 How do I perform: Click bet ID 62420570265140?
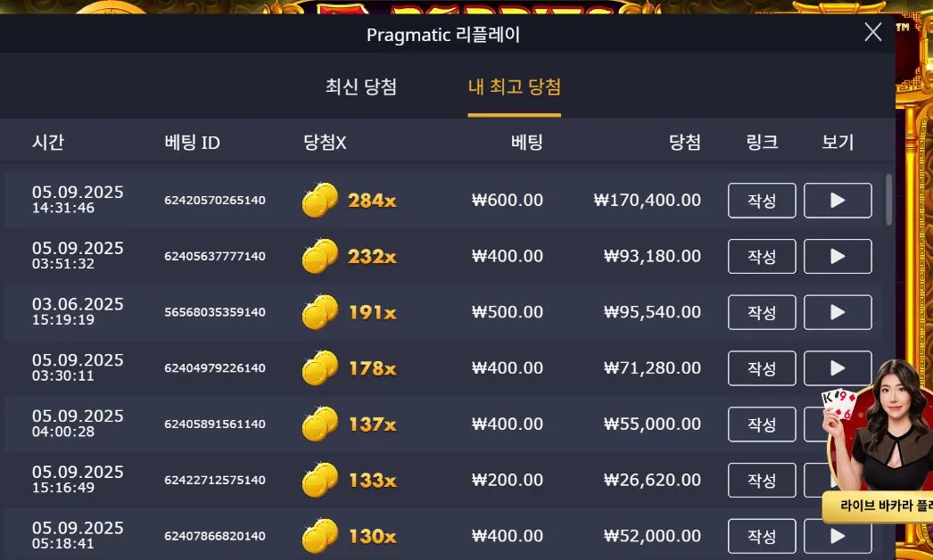(215, 201)
